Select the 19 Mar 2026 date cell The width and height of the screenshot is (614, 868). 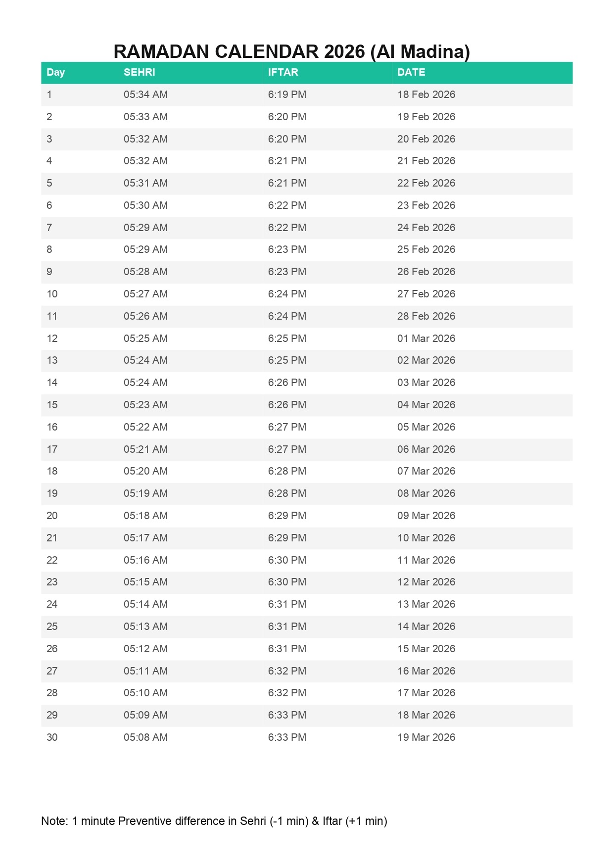(426, 737)
